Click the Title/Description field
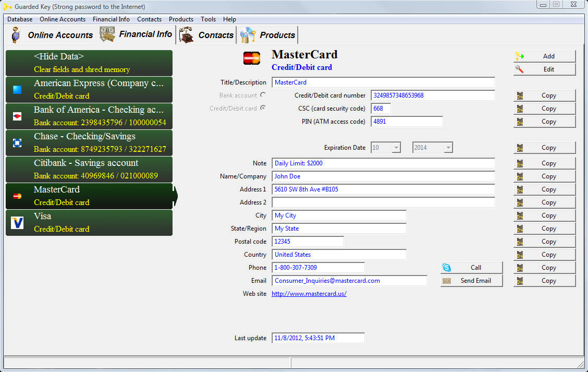 [x=383, y=82]
